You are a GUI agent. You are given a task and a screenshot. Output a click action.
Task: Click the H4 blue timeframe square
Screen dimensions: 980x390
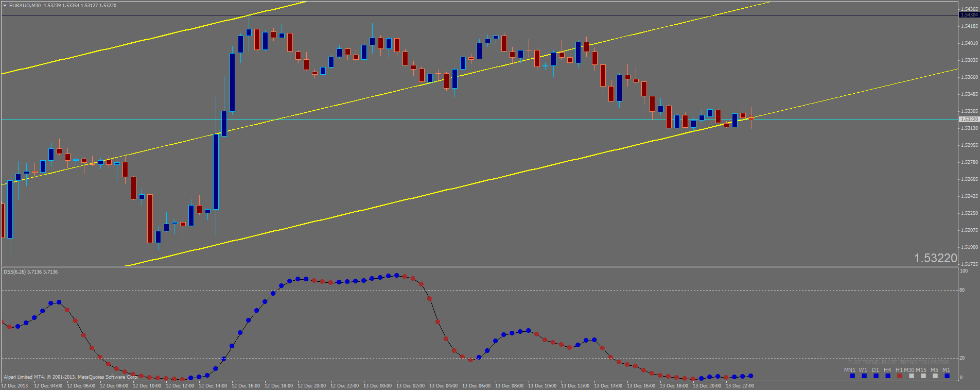pyautogui.click(x=888, y=376)
